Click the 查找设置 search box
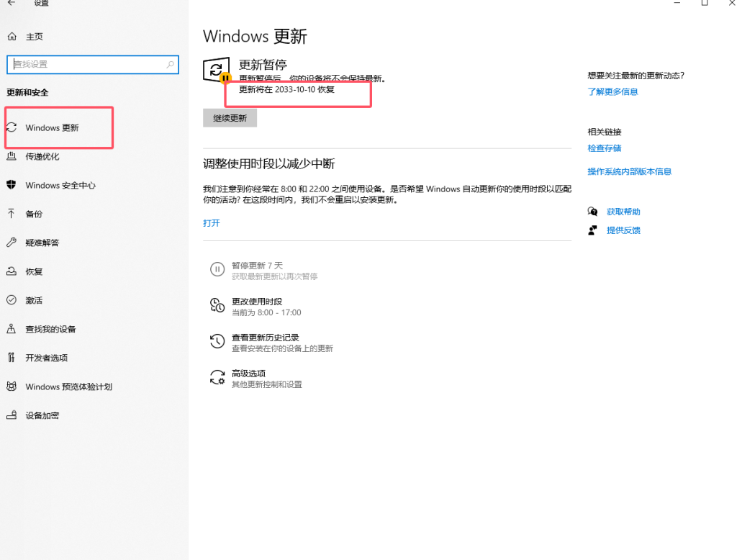737x560 pixels. [x=86, y=64]
